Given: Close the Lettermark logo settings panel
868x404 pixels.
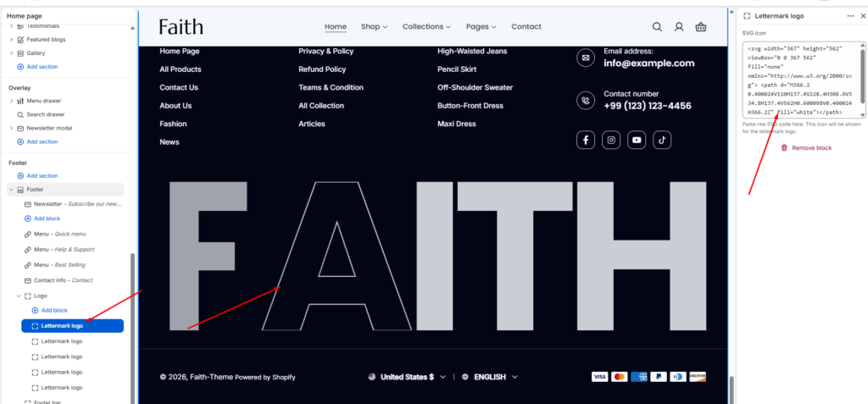Looking at the screenshot, I should [863, 16].
